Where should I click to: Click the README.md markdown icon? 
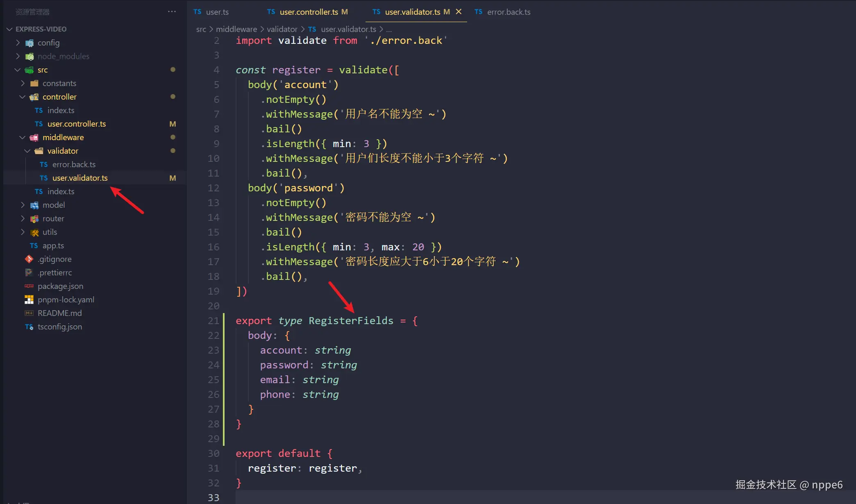click(x=29, y=313)
